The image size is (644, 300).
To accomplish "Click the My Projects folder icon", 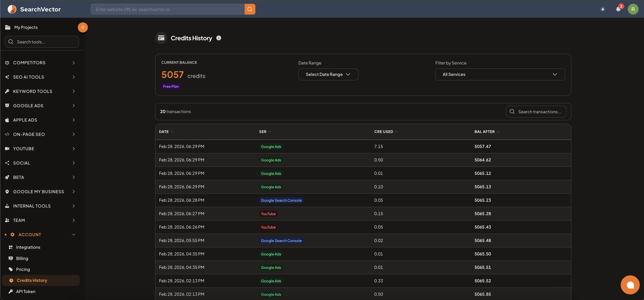I will (x=8, y=27).
